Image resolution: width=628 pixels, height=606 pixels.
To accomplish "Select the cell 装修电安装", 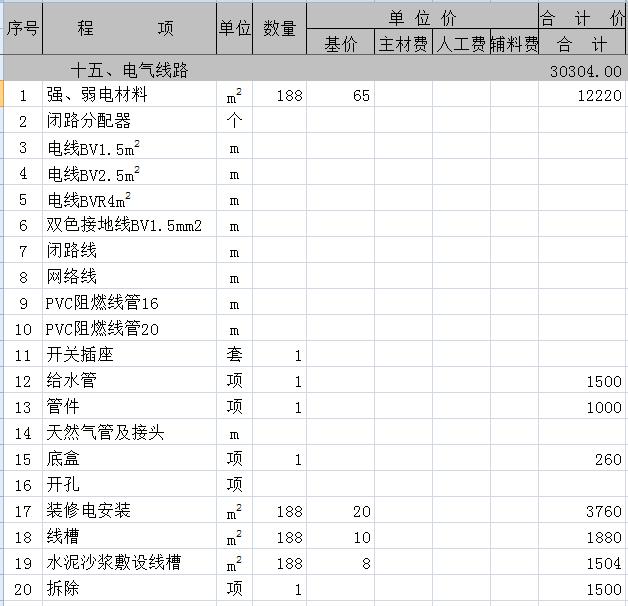I will [129, 511].
